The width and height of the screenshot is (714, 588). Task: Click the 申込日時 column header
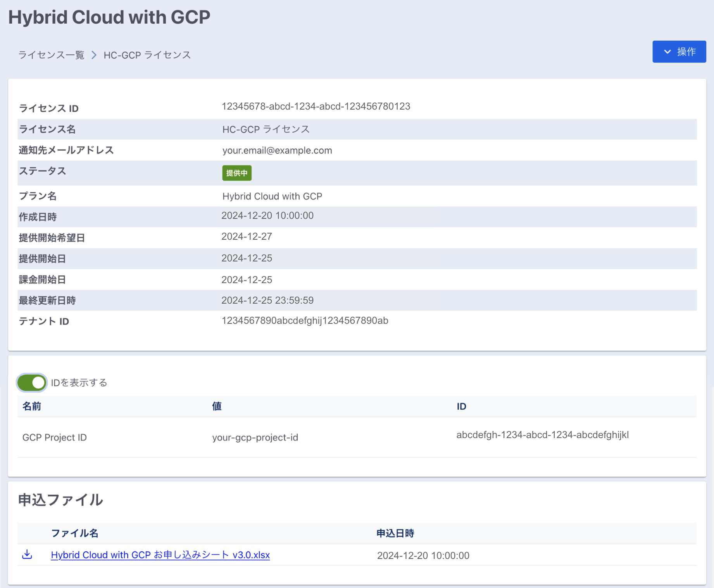(x=395, y=533)
